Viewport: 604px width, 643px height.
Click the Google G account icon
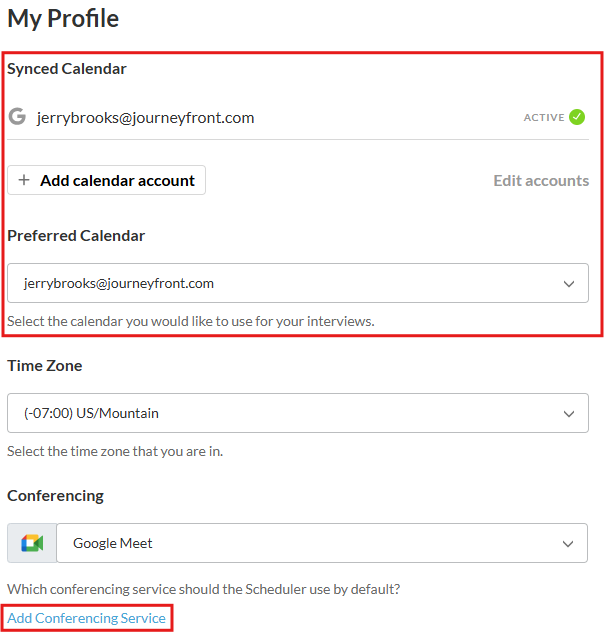[x=17, y=116]
